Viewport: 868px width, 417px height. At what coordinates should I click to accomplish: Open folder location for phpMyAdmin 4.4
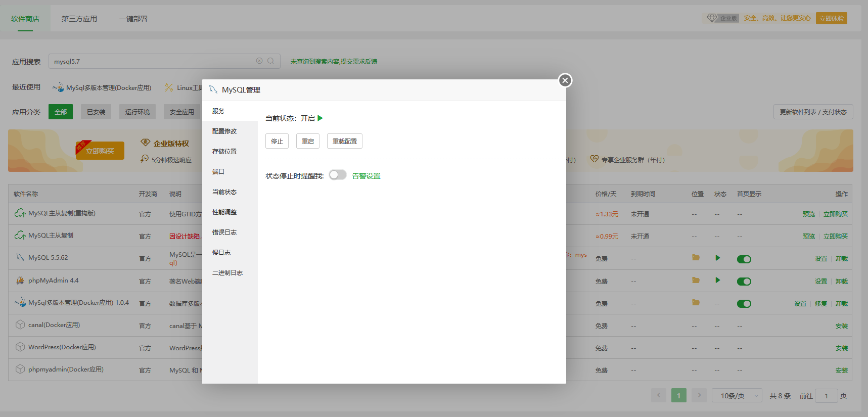tap(696, 280)
